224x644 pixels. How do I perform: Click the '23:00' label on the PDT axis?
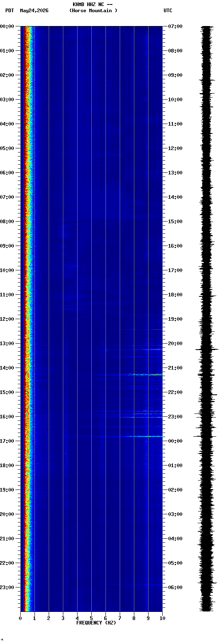pyautogui.click(x=7, y=587)
